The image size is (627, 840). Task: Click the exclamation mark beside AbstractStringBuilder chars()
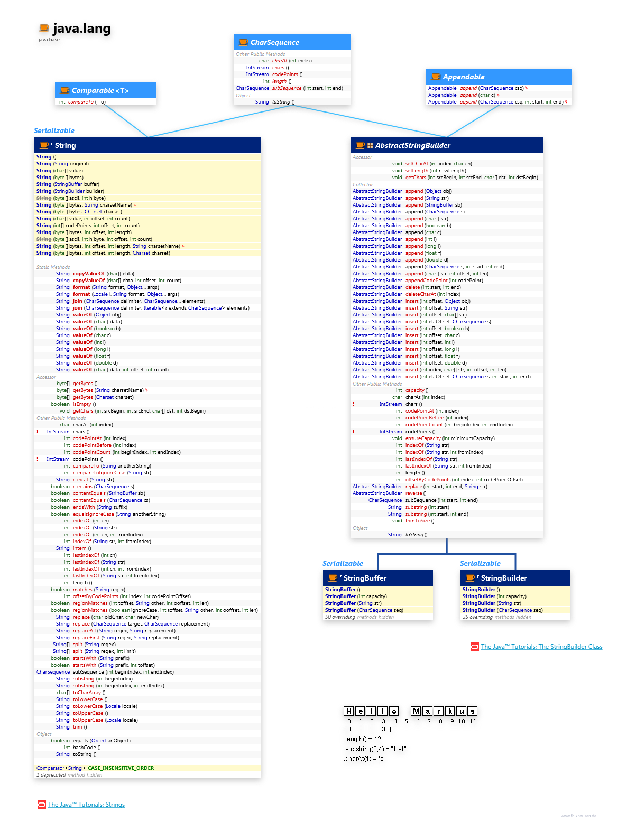(354, 404)
